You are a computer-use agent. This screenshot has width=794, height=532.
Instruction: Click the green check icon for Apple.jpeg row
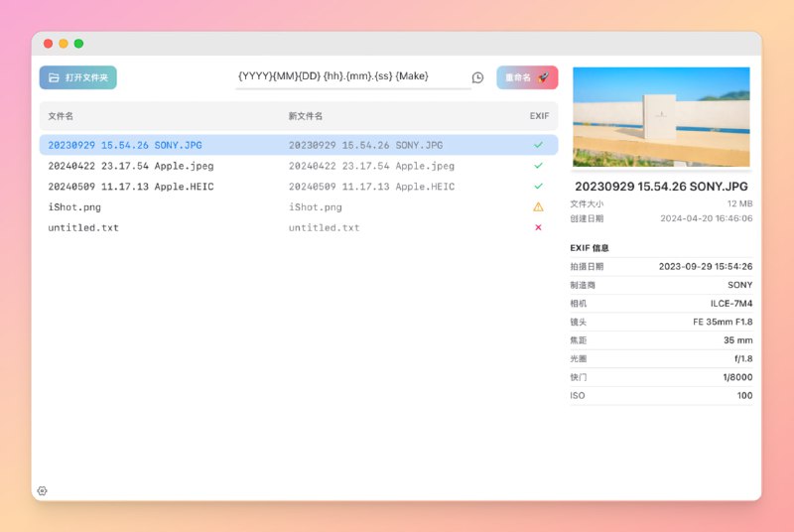coord(538,166)
